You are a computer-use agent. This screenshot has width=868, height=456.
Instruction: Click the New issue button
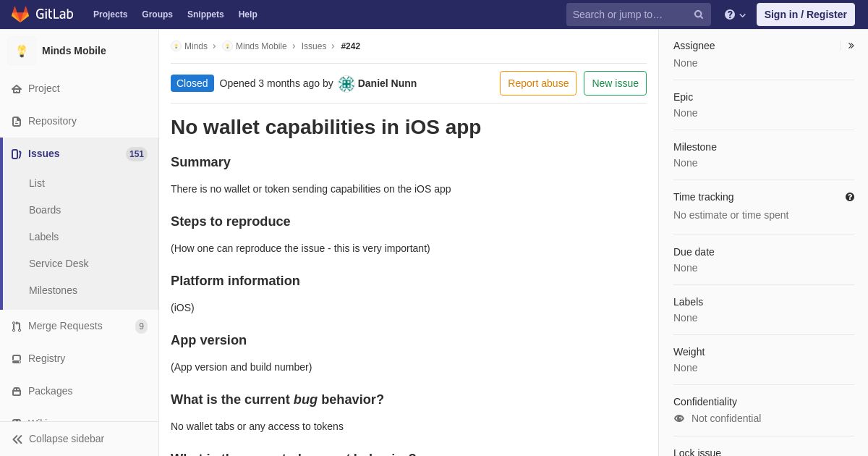pyautogui.click(x=615, y=83)
